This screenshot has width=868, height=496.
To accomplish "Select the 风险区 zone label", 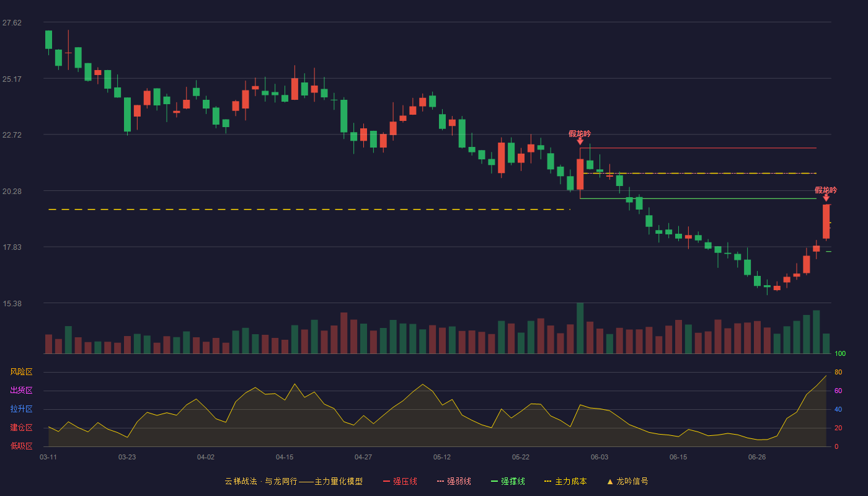I will (x=21, y=372).
